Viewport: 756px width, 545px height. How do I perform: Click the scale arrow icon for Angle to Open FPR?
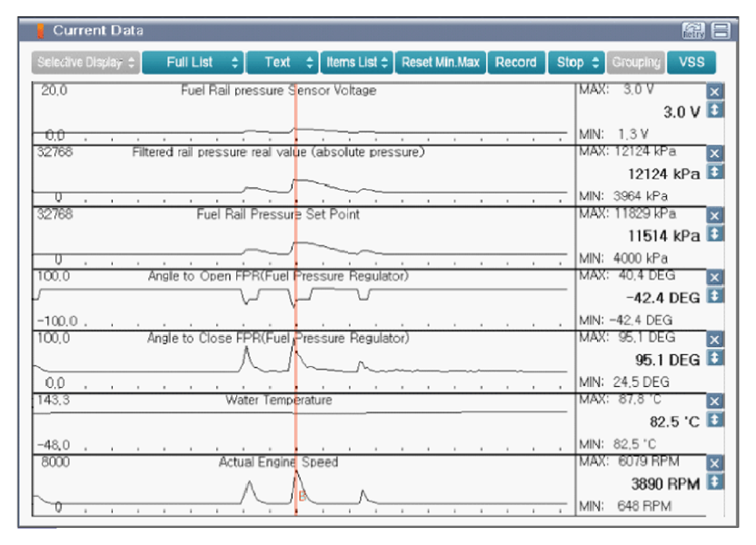(714, 296)
